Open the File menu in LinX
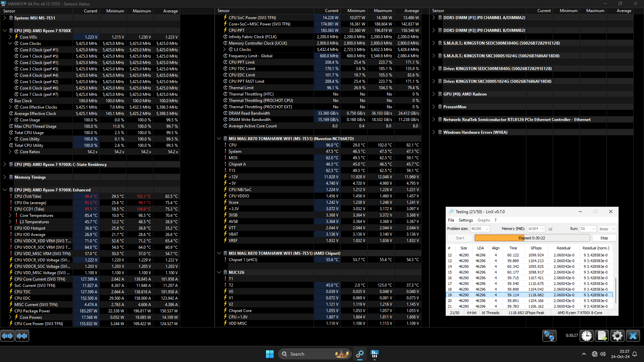The image size is (644, 362). pos(451,220)
